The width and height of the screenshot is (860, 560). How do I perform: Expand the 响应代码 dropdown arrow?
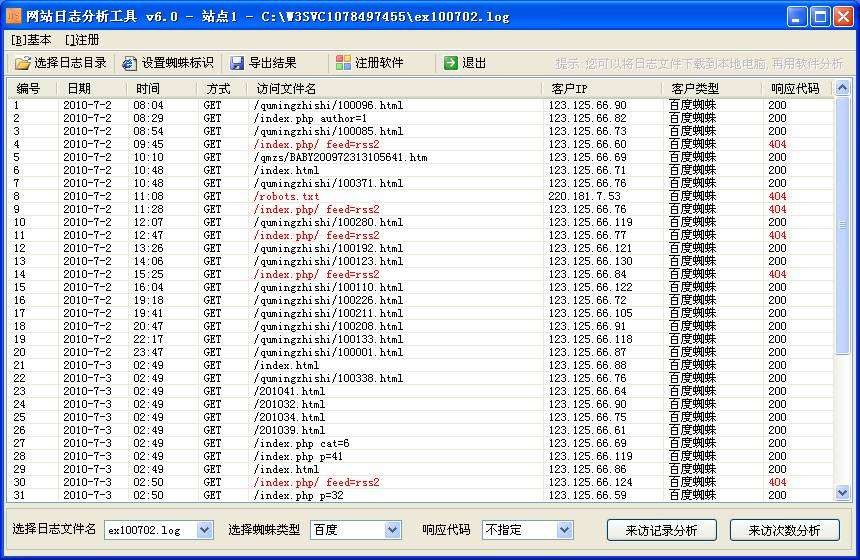tap(564, 530)
